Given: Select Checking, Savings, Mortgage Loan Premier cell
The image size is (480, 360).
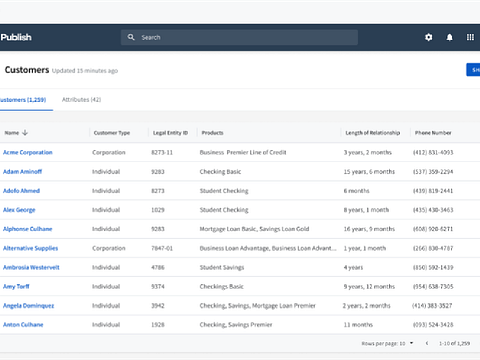Looking at the screenshot, I should pos(258,306).
